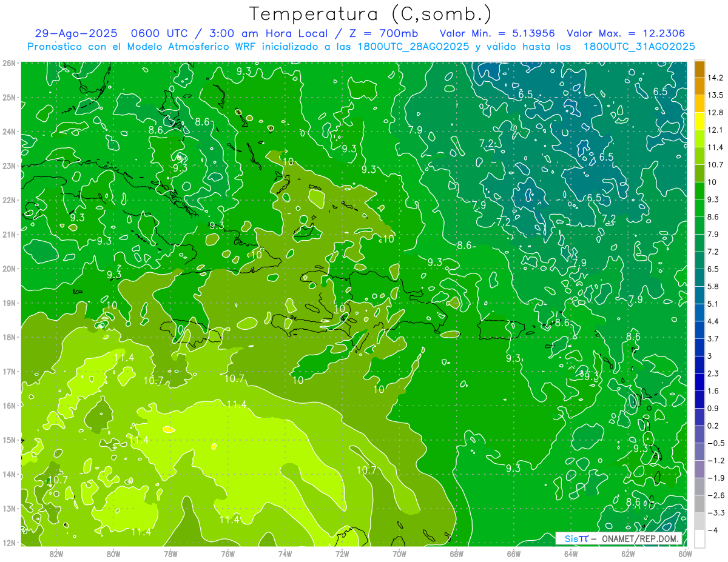
Task: Click the 66W longitude axis label
Action: [514, 554]
